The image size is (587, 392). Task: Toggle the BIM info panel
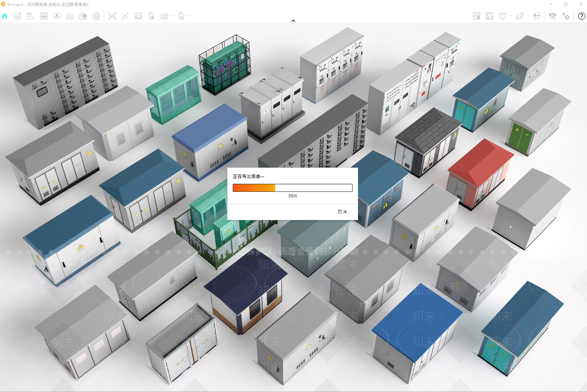point(30,16)
